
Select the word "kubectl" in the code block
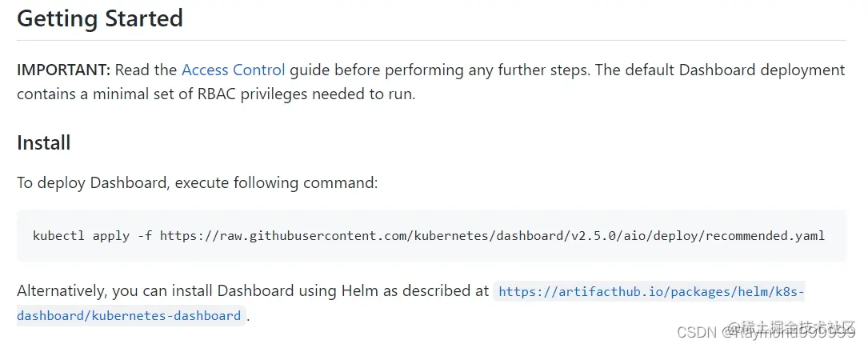(x=58, y=236)
